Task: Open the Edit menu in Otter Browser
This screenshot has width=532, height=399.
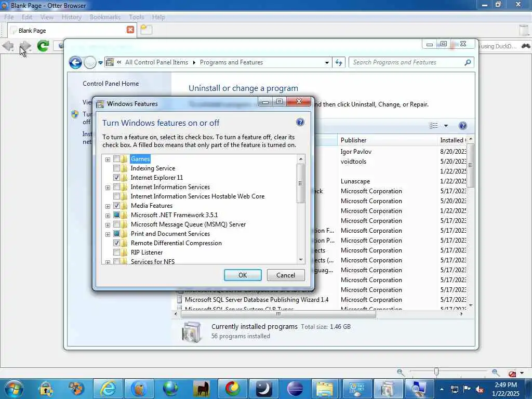Action: (x=27, y=17)
